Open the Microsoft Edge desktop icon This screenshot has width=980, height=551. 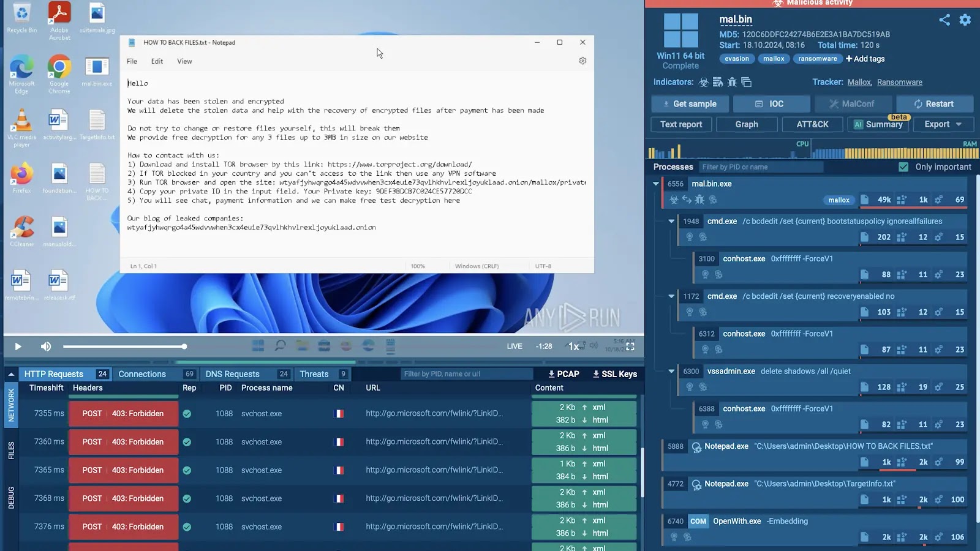pyautogui.click(x=21, y=74)
